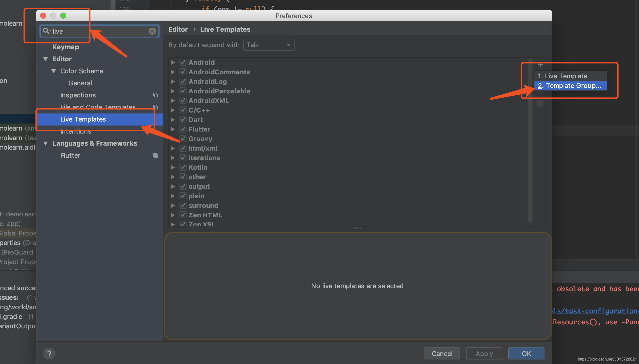Choose '2. Template Group...' from the popup
This screenshot has width=639, height=364.
point(570,86)
